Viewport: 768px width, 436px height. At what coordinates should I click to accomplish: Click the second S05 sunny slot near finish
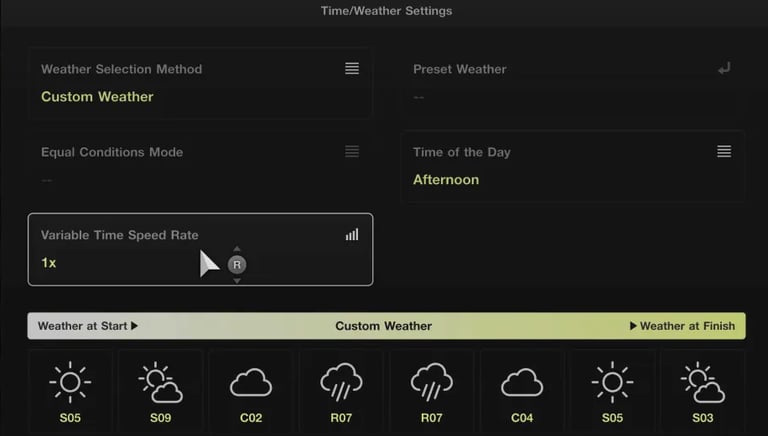[612, 392]
